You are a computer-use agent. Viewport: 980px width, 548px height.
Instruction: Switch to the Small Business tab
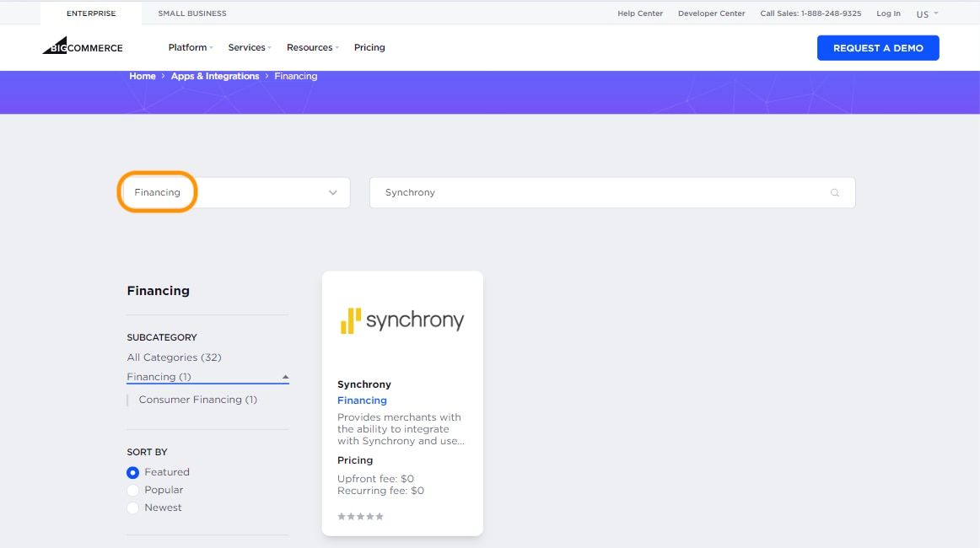pyautogui.click(x=192, y=13)
